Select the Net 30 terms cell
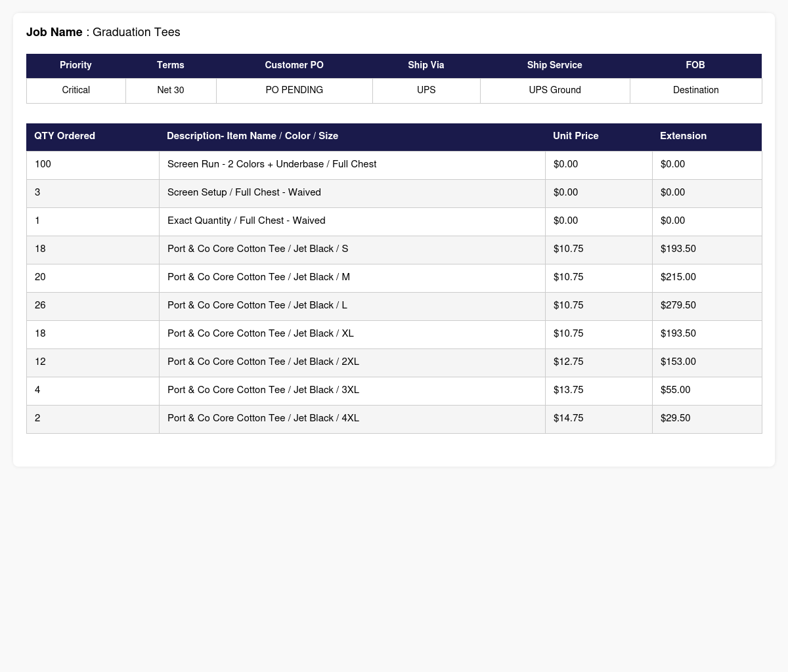This screenshot has width=788, height=672. (171, 90)
